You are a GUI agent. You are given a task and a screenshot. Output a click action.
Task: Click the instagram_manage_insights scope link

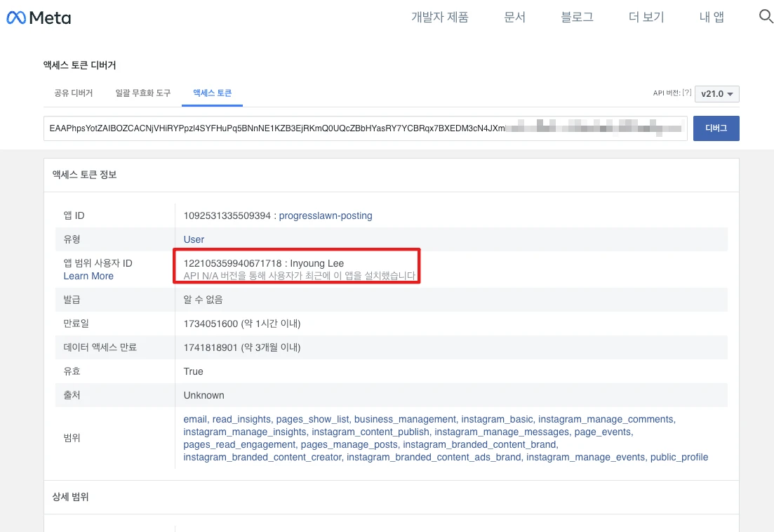[246, 432]
